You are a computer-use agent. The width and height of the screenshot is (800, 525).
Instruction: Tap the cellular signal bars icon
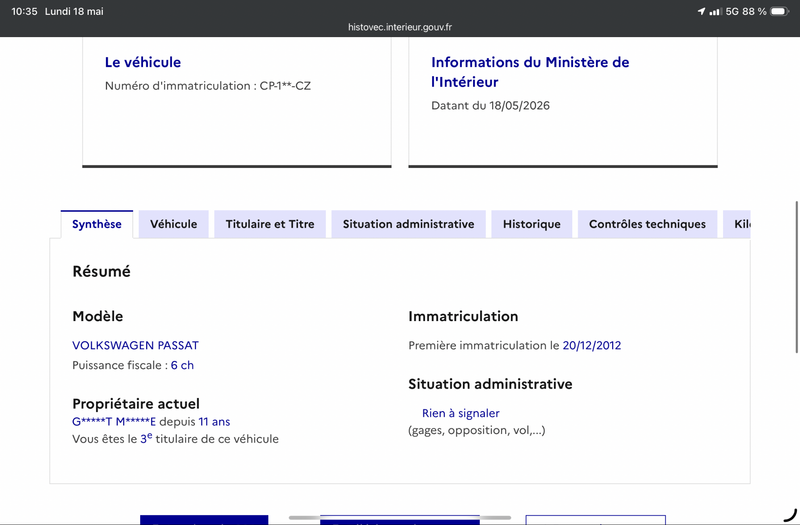[x=715, y=11]
